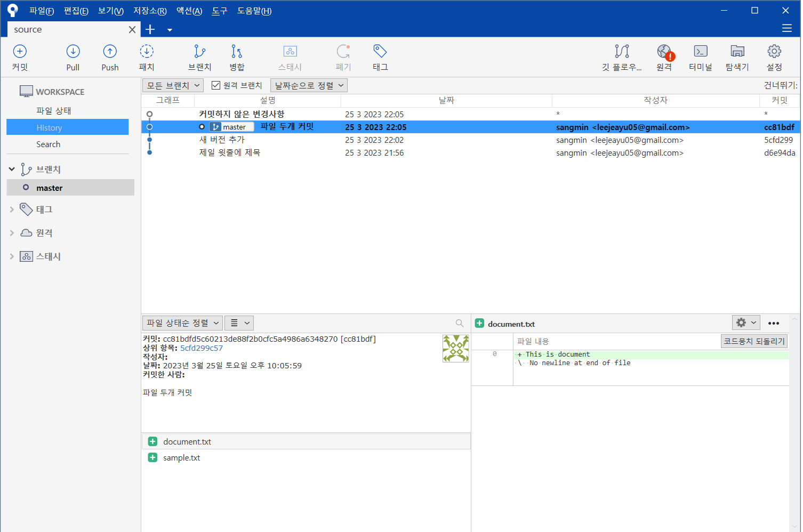Open the 보기(V) menu

pos(111,11)
